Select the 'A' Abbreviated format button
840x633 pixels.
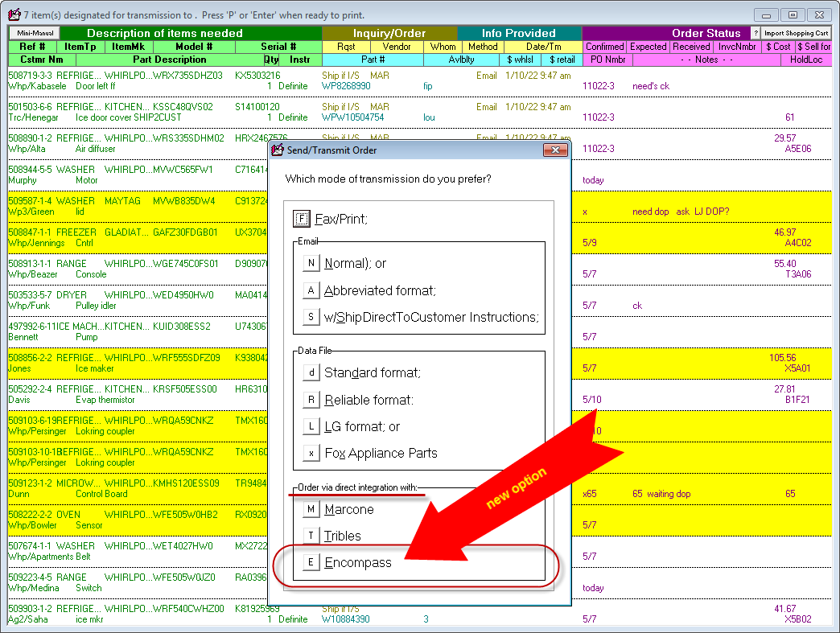pos(311,290)
